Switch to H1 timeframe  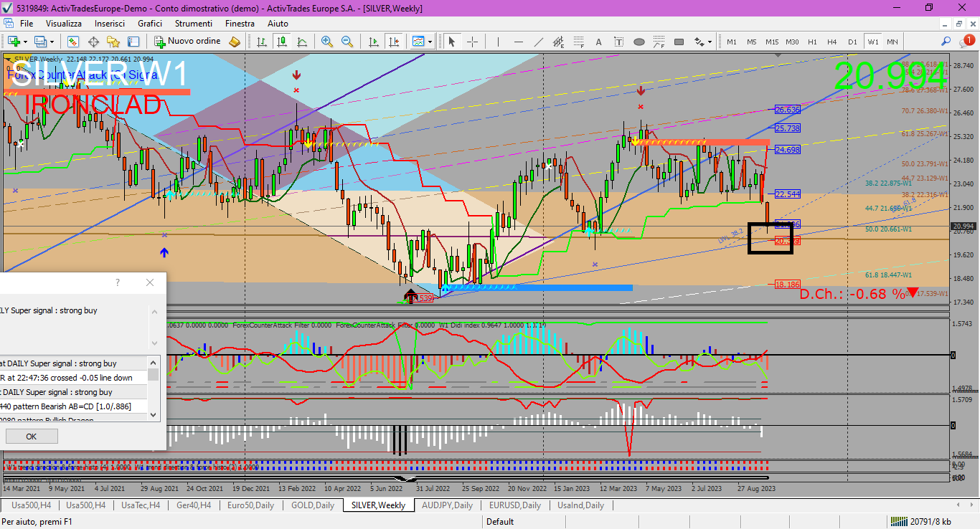pos(812,42)
